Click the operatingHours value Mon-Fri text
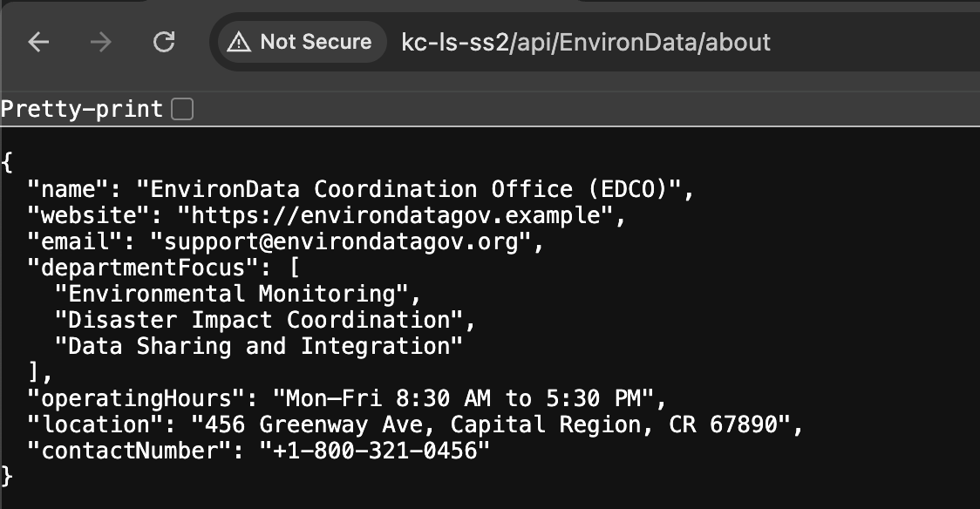 [464, 398]
